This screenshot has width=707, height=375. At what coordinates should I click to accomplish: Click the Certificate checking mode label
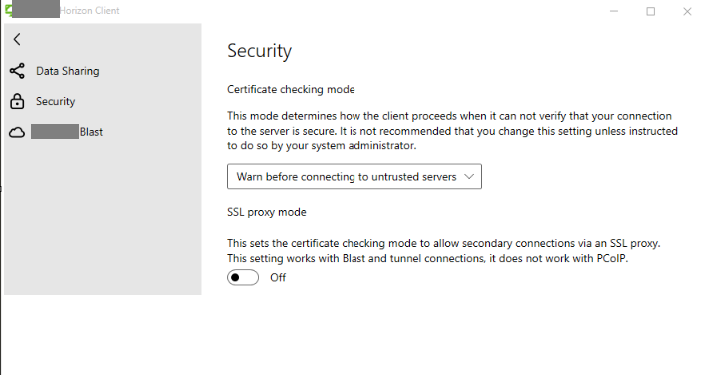(x=290, y=89)
